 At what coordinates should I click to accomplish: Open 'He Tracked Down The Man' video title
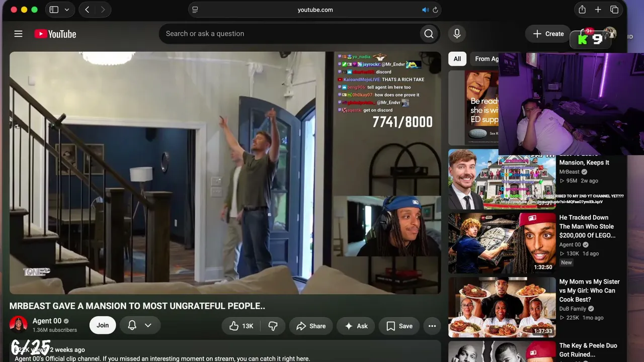[x=587, y=226]
